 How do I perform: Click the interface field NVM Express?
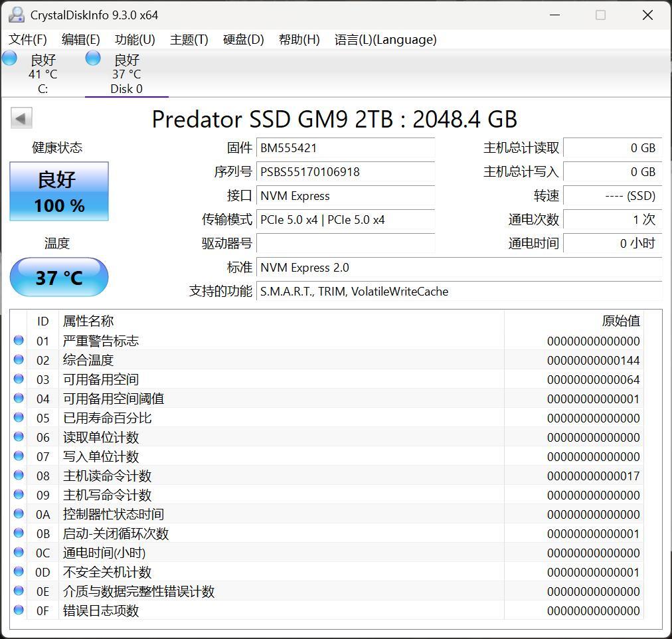tap(345, 197)
